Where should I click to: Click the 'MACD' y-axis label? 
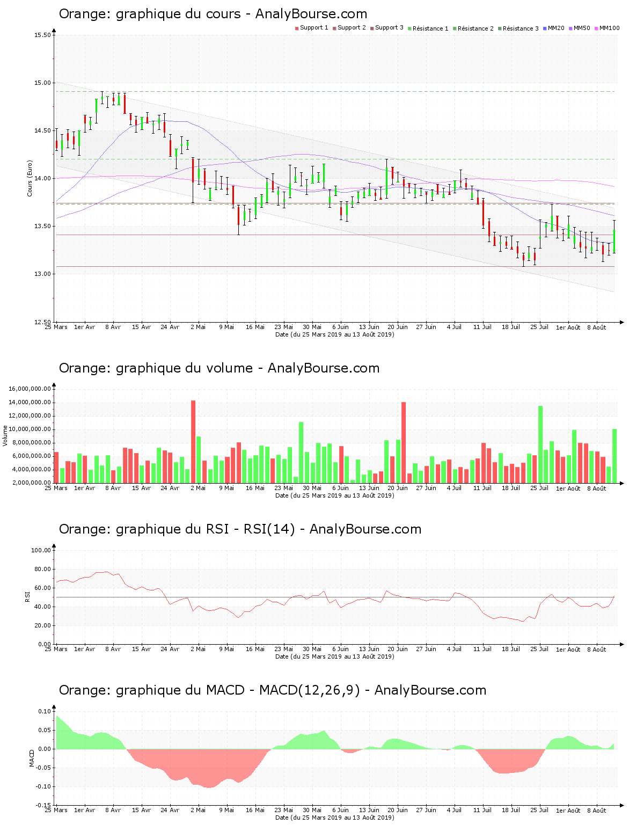point(32,758)
